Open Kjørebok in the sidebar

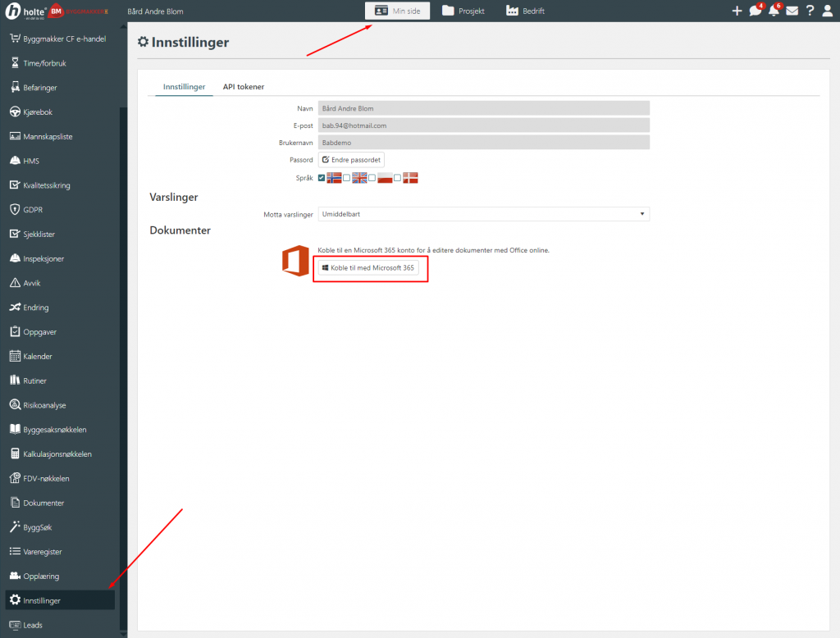click(x=38, y=112)
